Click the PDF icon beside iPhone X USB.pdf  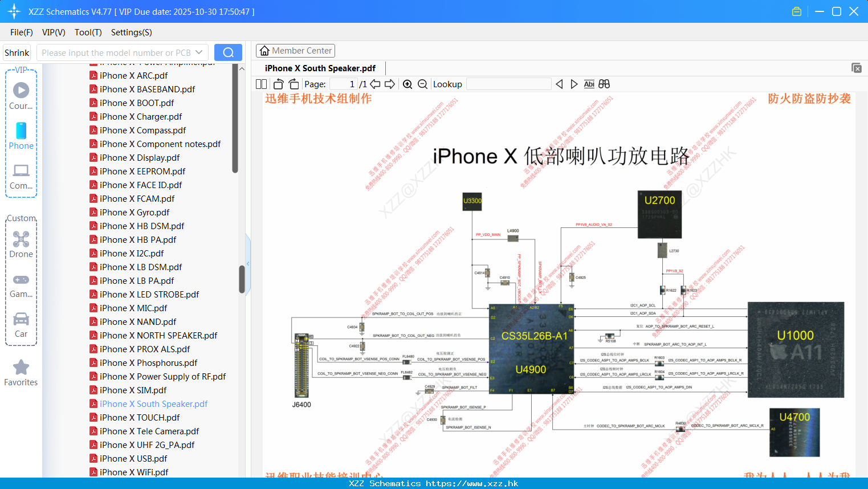93,458
